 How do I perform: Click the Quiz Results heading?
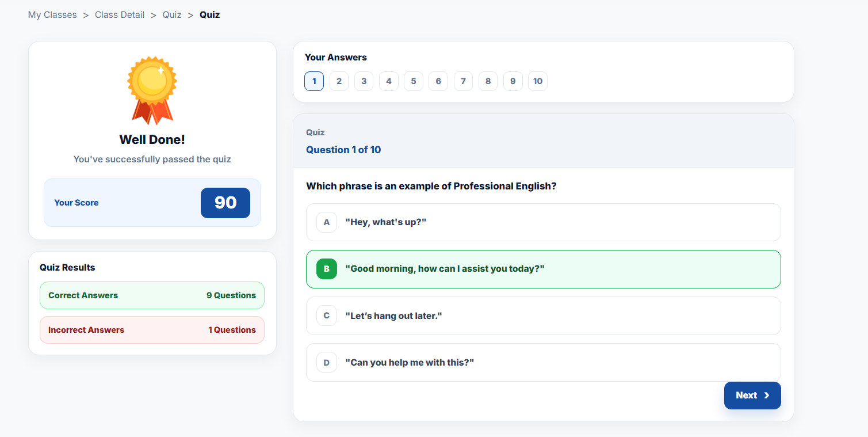pyautogui.click(x=67, y=268)
